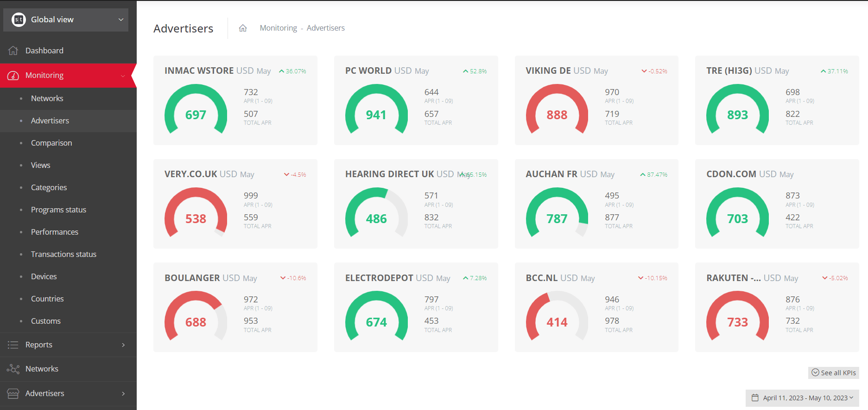868x410 pixels.
Task: Click the VERY.CO.UK gauge showing 538
Action: pos(196,213)
